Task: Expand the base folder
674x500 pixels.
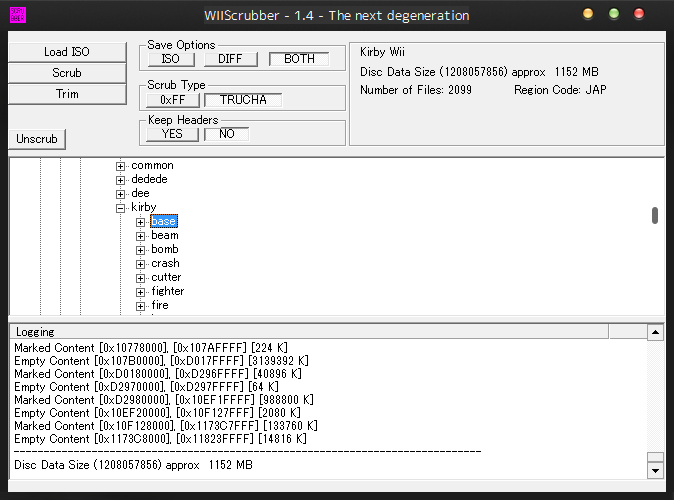Action: 141,222
